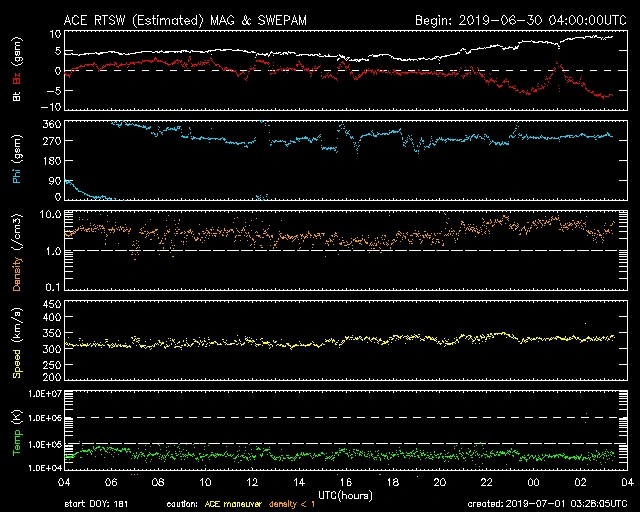
Task: Click the 00 hour tick on time axis
Action: coord(531,482)
